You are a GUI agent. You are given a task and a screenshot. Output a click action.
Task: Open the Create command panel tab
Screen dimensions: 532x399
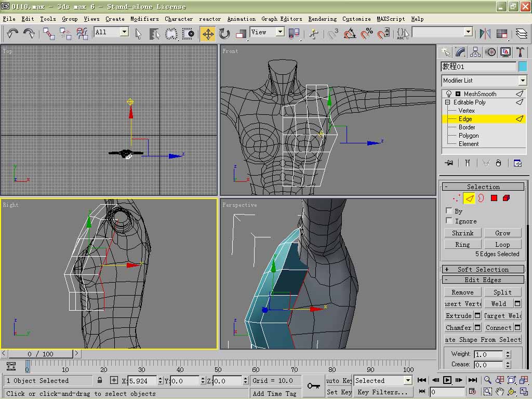click(x=446, y=52)
